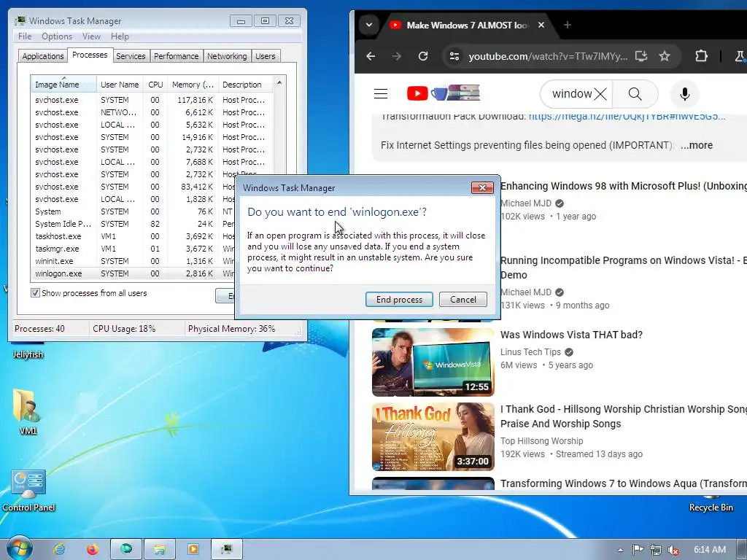747x560 pixels.
Task: Open Was Windows Vista THAT bad? video title
Action: click(571, 335)
